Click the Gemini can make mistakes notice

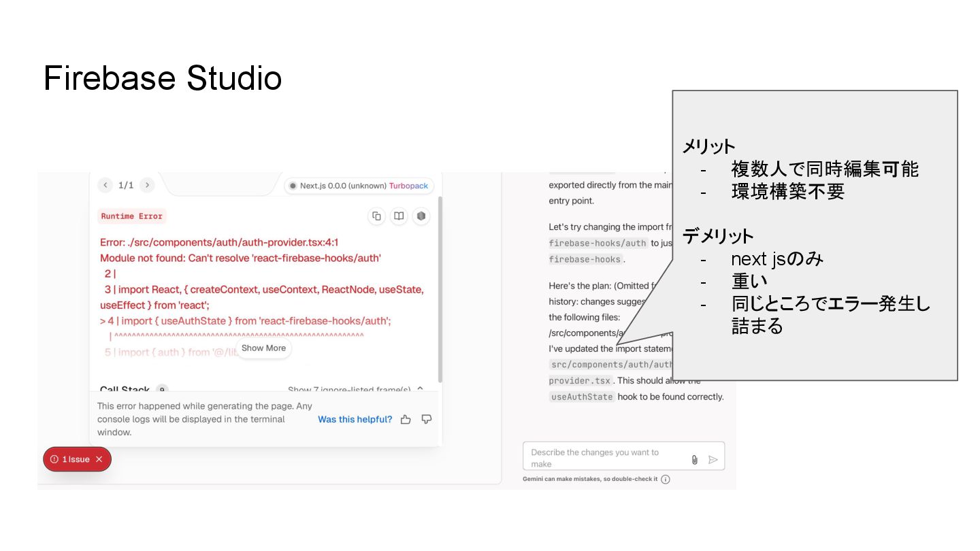[x=590, y=479]
